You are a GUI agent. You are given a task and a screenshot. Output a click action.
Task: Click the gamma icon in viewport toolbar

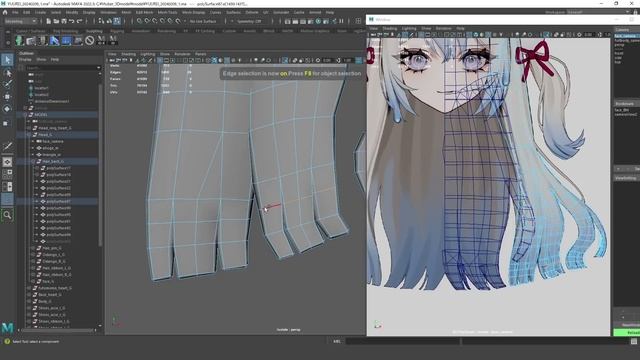click(338, 60)
